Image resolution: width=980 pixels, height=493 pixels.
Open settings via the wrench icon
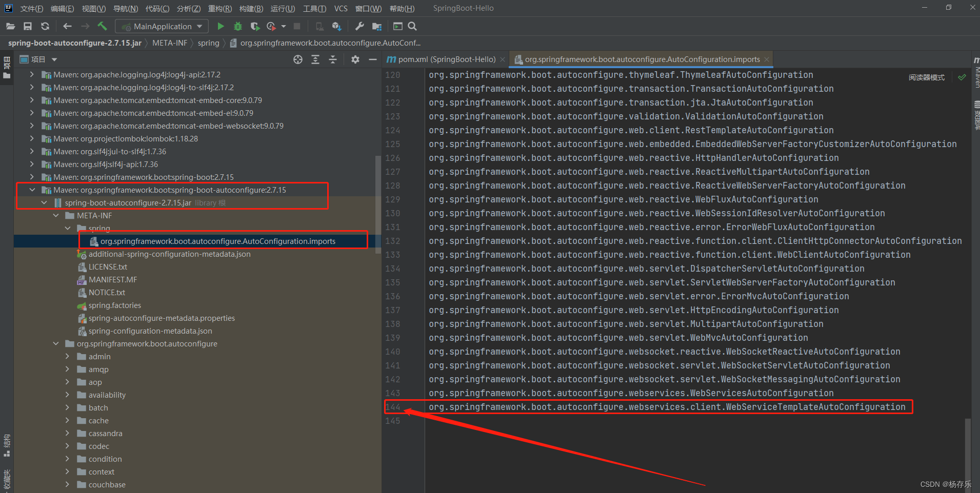[x=359, y=26]
